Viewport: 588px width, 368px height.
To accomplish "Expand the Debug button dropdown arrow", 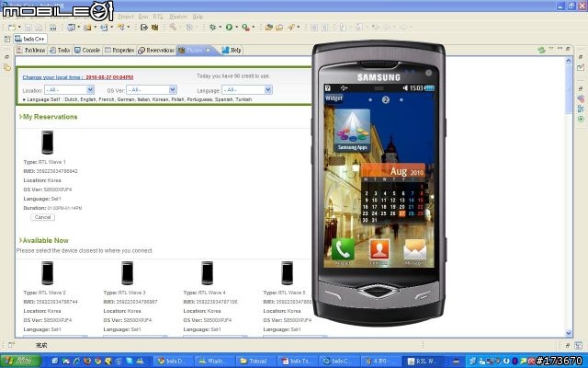I will click(x=220, y=27).
